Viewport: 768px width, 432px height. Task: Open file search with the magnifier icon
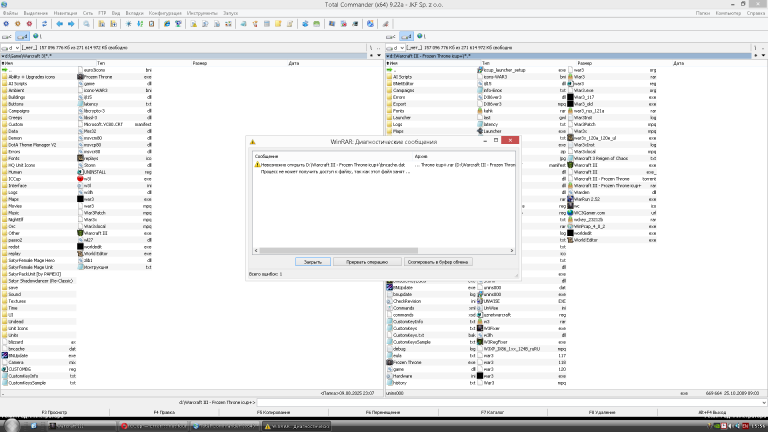click(x=86, y=24)
